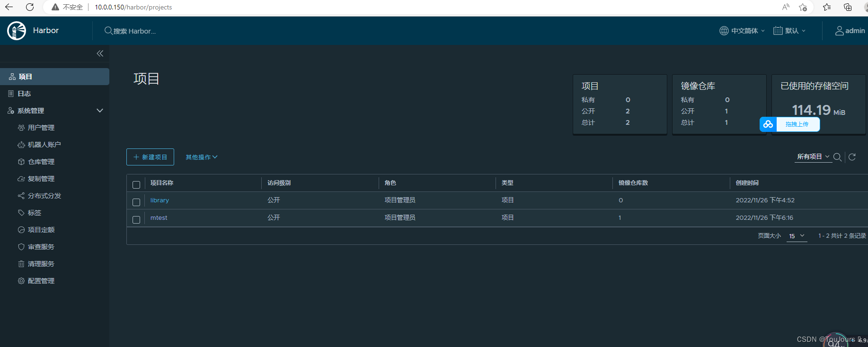
Task: Click the search magnifier icon in the header
Action: [108, 31]
